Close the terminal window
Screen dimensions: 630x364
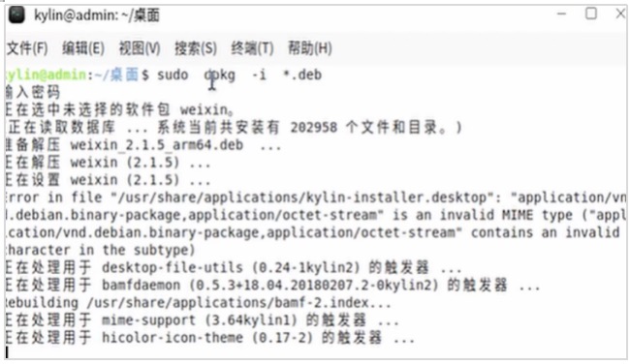620,14
